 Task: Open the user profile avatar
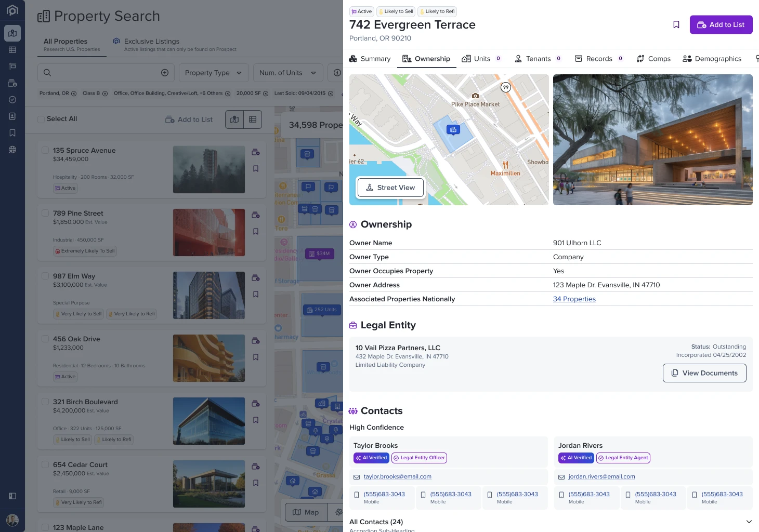coord(12,520)
